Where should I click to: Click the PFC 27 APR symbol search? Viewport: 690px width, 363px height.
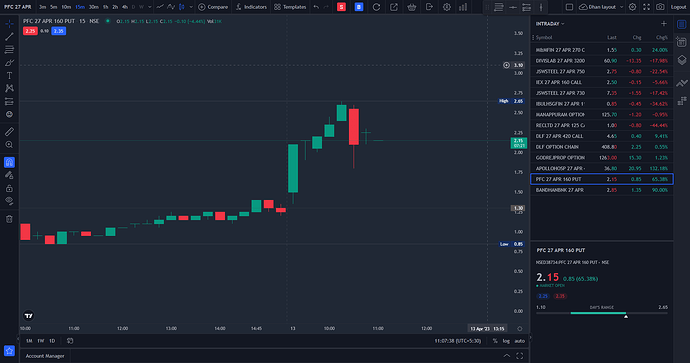tap(18, 7)
